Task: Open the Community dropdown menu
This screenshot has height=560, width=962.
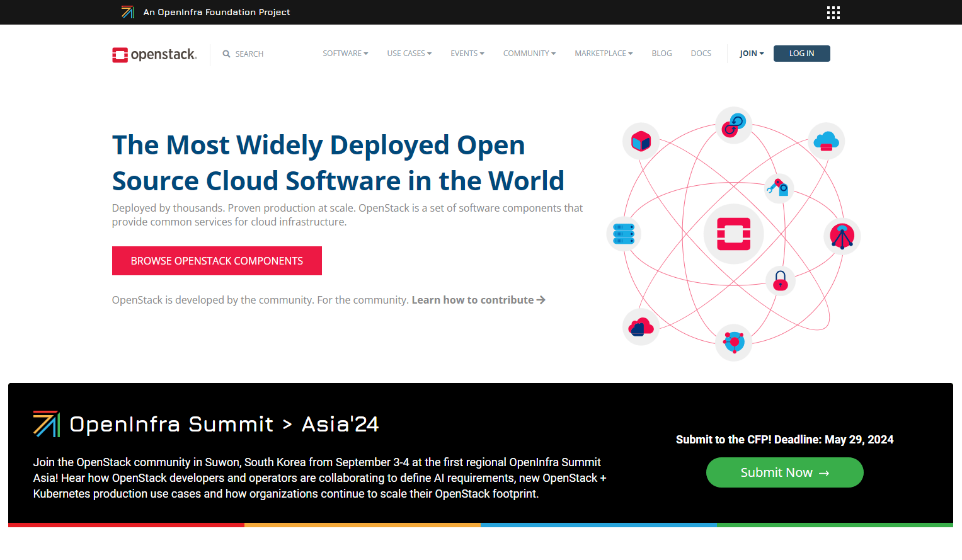Action: point(529,54)
